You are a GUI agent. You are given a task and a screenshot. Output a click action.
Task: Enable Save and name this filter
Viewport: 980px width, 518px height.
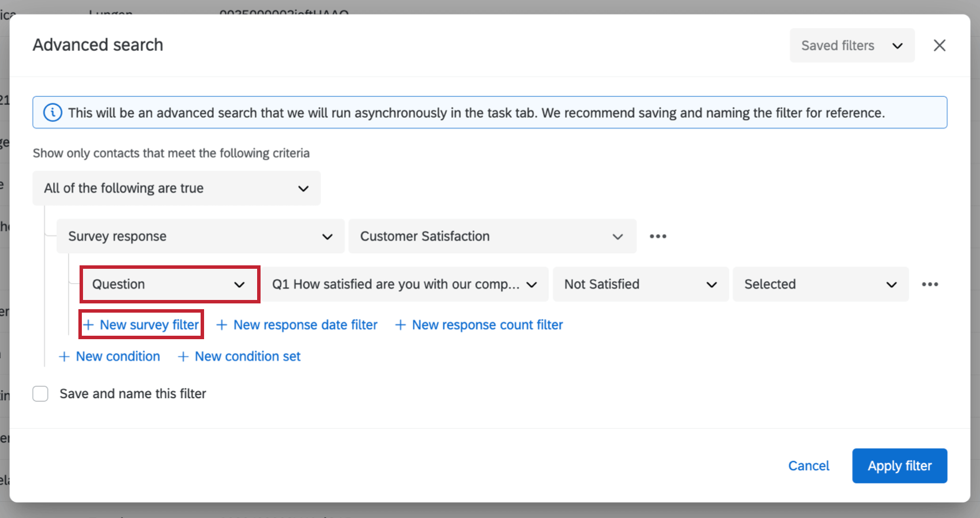[x=40, y=394]
